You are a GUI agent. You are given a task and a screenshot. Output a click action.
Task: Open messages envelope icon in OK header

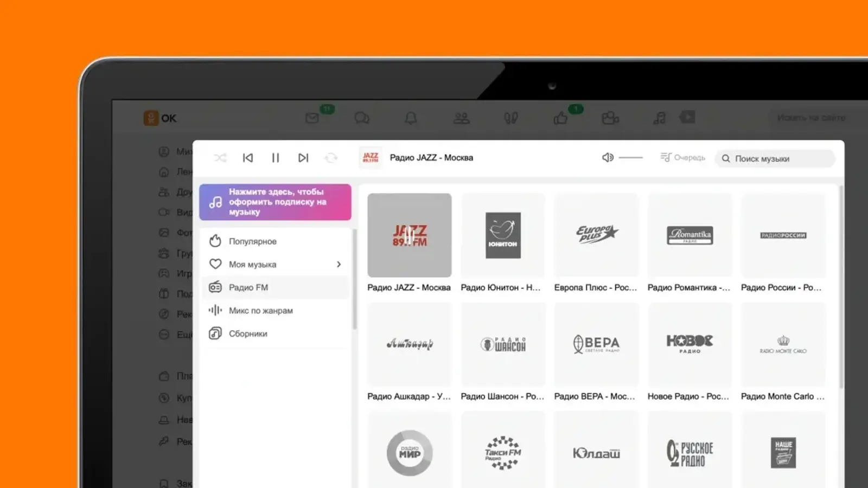pyautogui.click(x=312, y=118)
